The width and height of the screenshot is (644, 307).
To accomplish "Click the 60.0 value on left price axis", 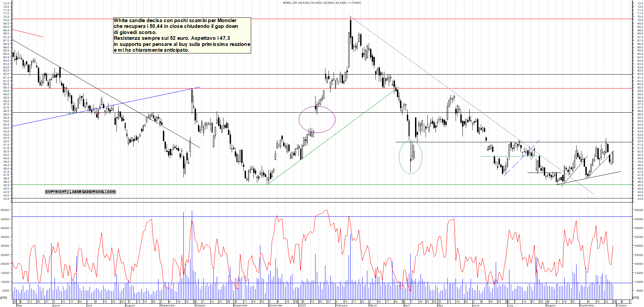I will coord(6,88).
